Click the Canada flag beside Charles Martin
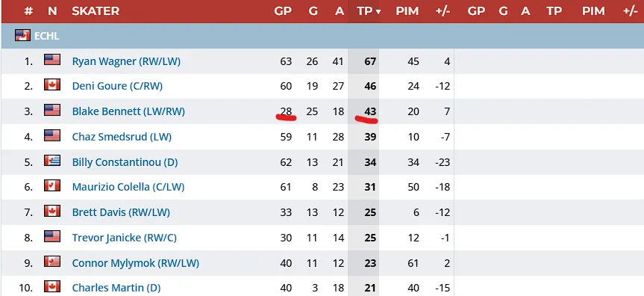This screenshot has width=644, height=296. pos(52,286)
